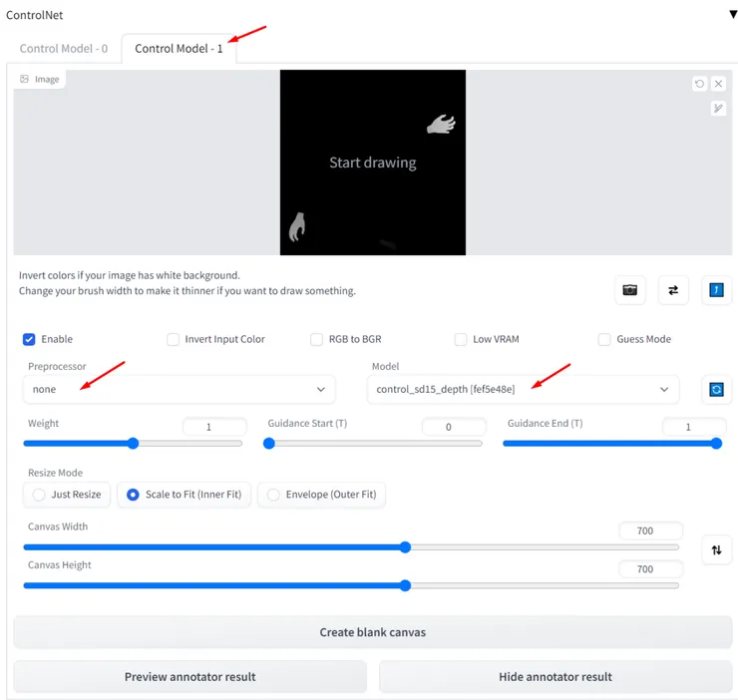Screen dimensions: 738x700
Task: Click the Weight slider handle
Action: point(134,444)
